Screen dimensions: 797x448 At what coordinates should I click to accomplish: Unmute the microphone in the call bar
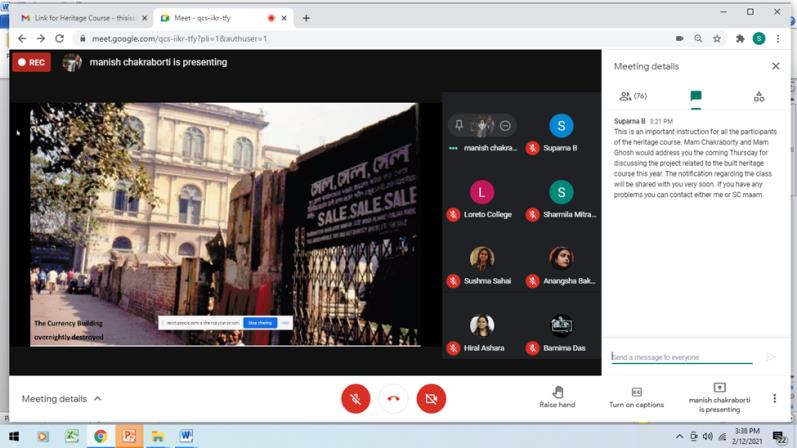click(355, 398)
